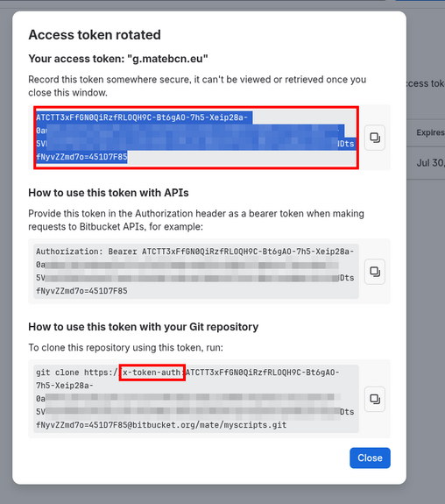The height and width of the screenshot is (504, 445).
Task: Click the Authorization Bearer code block
Action: pos(196,272)
